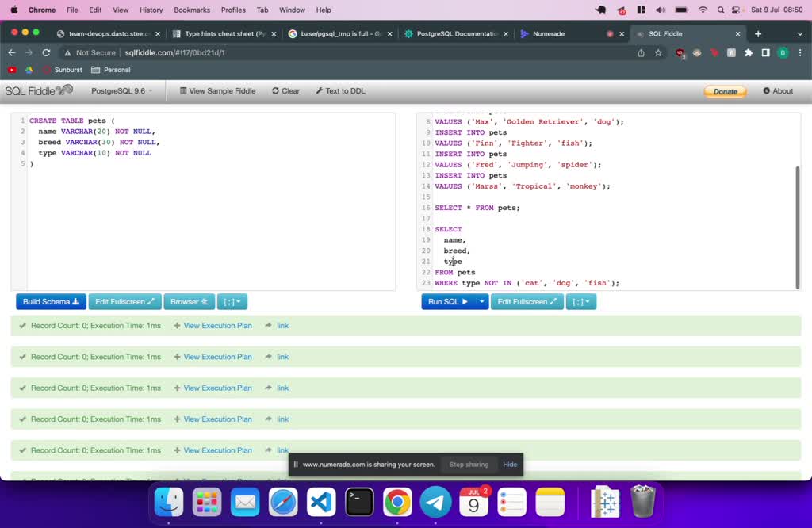Image resolution: width=812 pixels, height=528 pixels.
Task: Open the Bookmarks menu in the menu bar
Action: coord(190,10)
